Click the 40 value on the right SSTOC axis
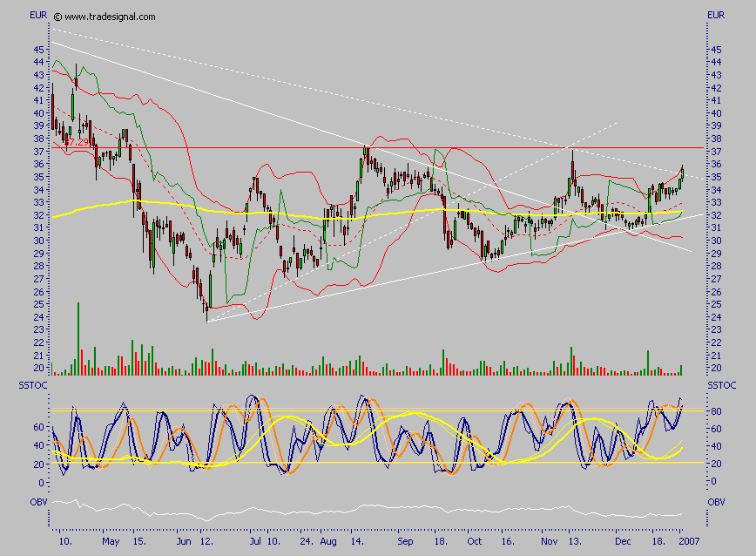The width and height of the screenshot is (756, 556). click(x=716, y=446)
